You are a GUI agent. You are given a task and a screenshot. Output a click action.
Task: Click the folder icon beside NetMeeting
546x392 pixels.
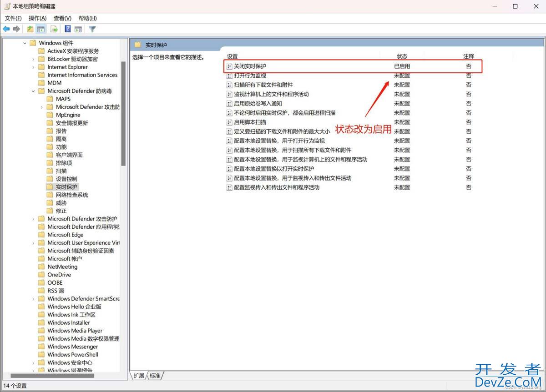click(x=42, y=266)
